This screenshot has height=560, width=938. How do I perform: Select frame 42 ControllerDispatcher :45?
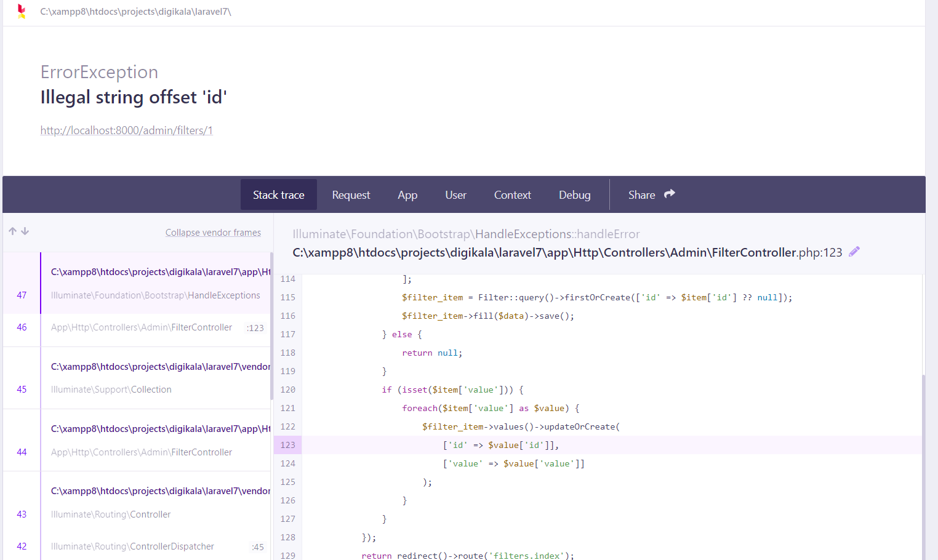point(137,546)
